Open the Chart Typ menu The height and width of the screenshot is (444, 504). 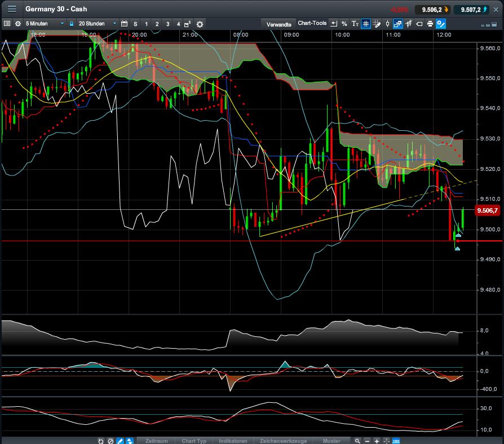tap(193, 441)
